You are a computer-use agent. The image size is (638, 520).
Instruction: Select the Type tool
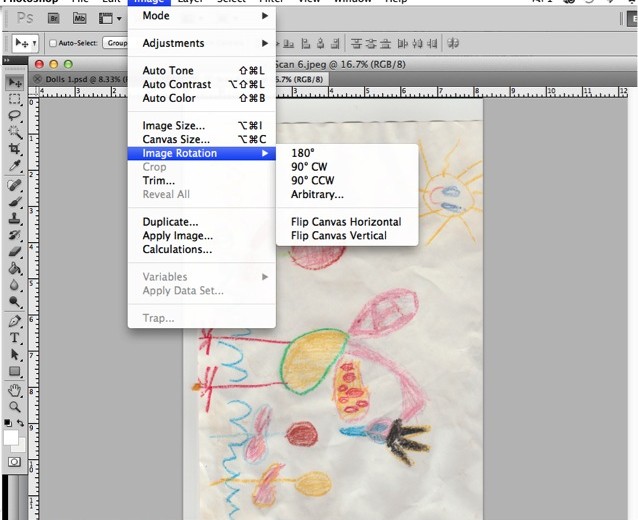pos(15,338)
